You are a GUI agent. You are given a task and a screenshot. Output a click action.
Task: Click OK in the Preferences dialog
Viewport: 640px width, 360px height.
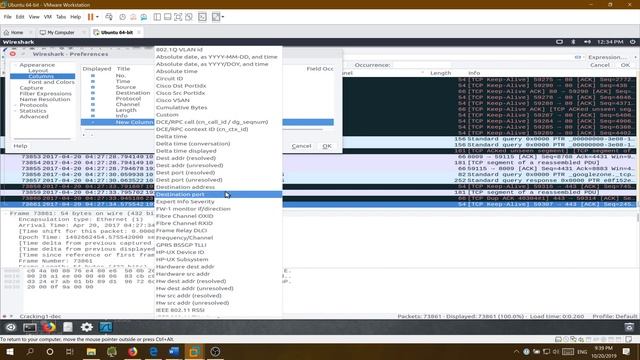click(x=327, y=146)
